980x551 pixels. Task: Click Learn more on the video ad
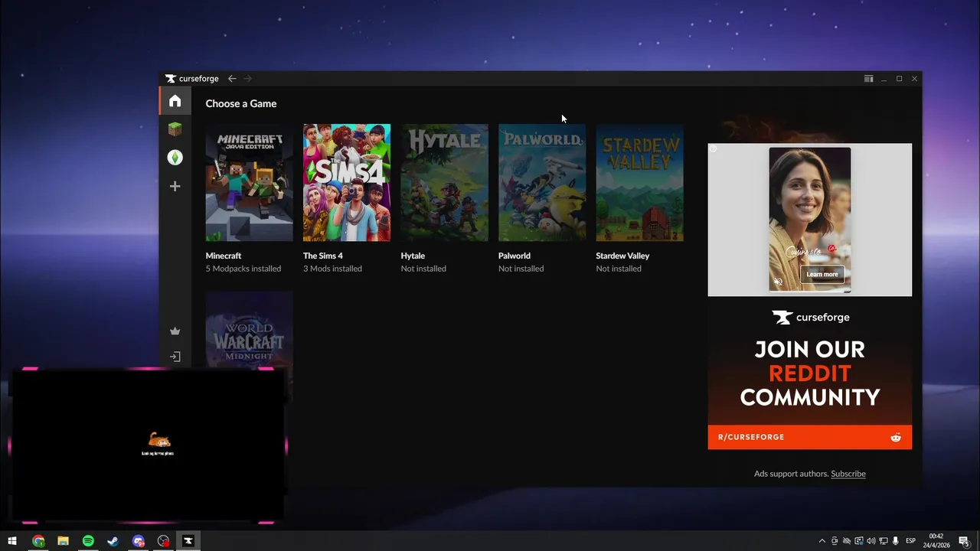tap(822, 274)
